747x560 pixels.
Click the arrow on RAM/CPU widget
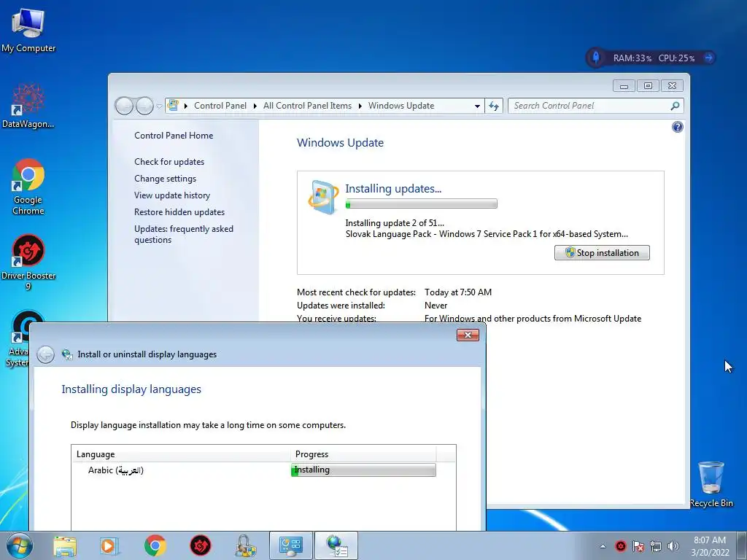pyautogui.click(x=708, y=58)
